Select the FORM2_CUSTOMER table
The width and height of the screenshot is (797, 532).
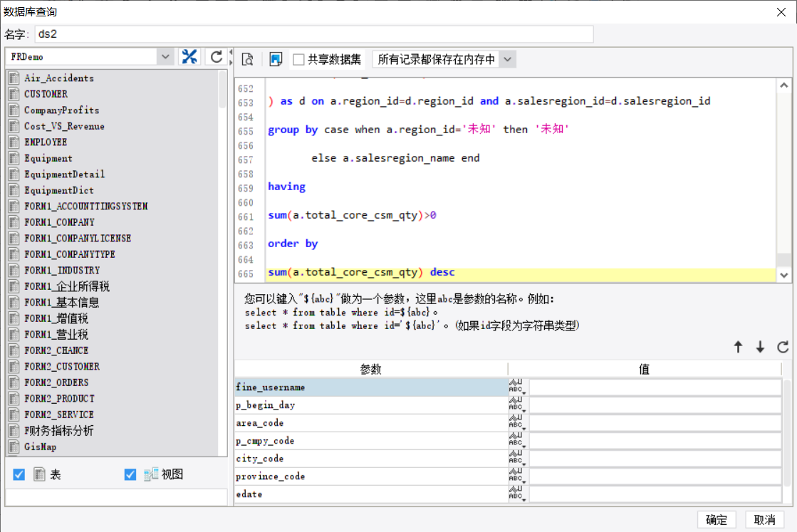(62, 366)
